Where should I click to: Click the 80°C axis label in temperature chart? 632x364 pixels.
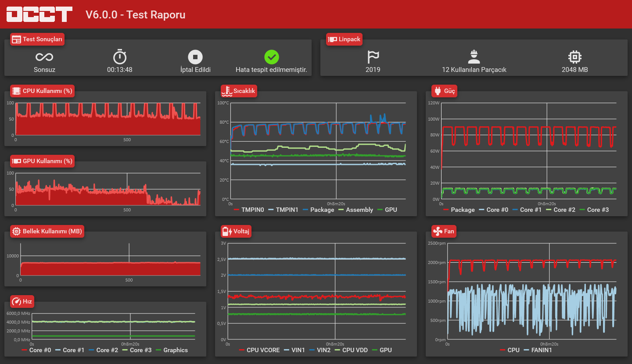tap(224, 122)
